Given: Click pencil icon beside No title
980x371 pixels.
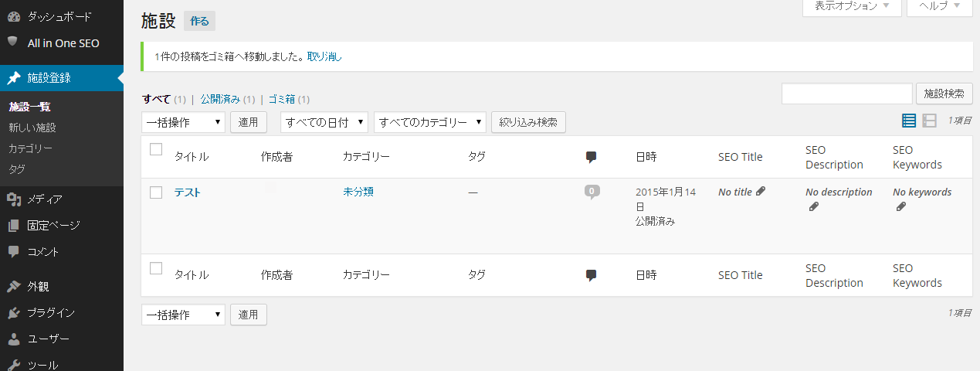Looking at the screenshot, I should tap(761, 191).
